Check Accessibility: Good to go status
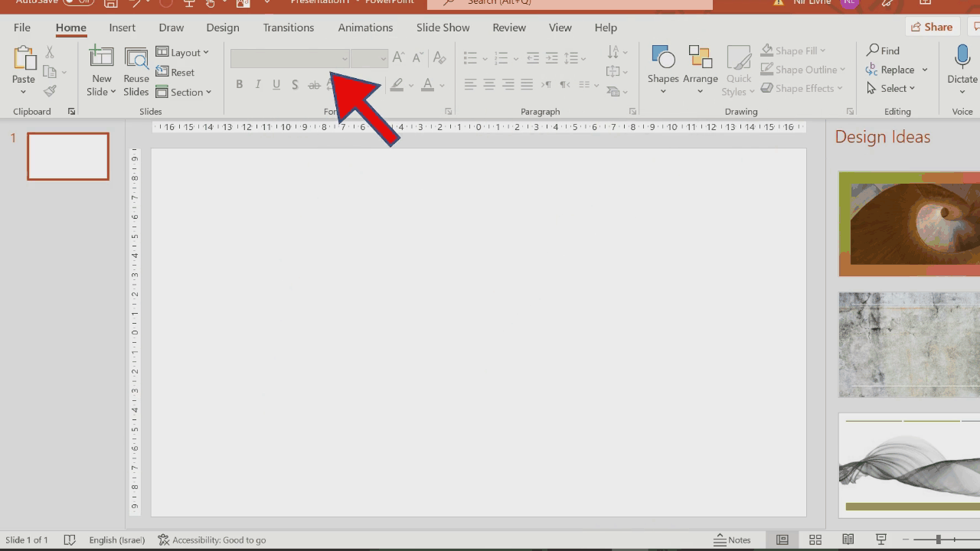The height and width of the screenshot is (551, 980). coord(212,540)
